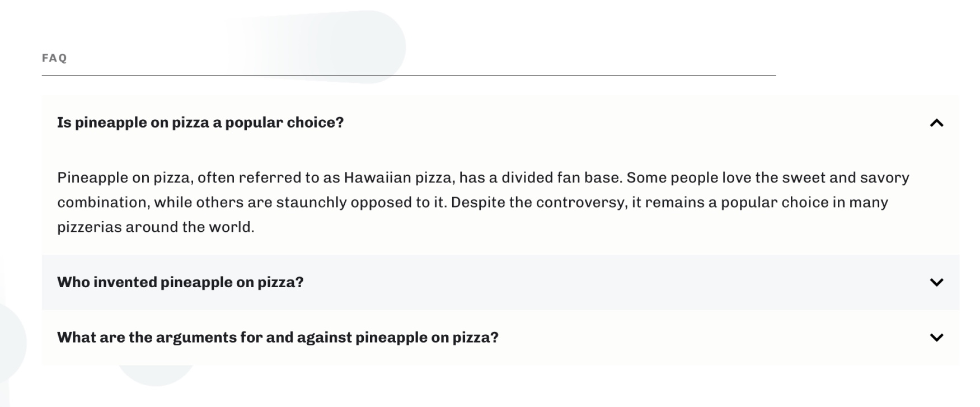
Task: Expand 'Who invented pineapple on pizza?' question
Action: pyautogui.click(x=180, y=282)
